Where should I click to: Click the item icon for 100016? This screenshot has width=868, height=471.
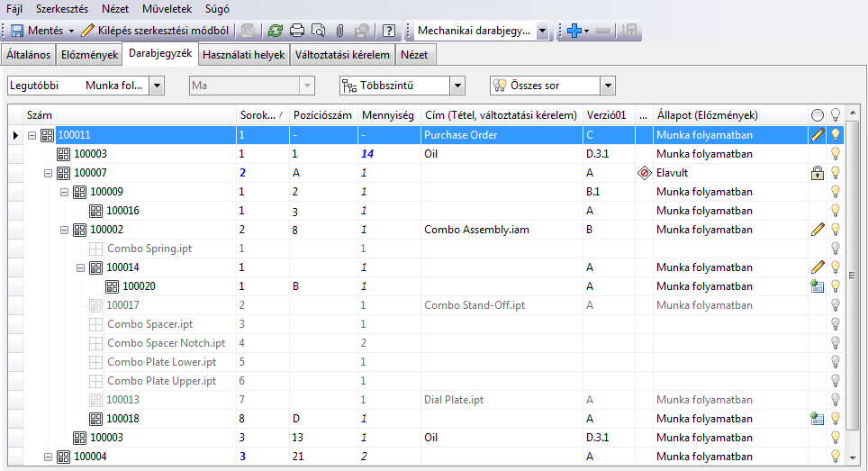(95, 211)
